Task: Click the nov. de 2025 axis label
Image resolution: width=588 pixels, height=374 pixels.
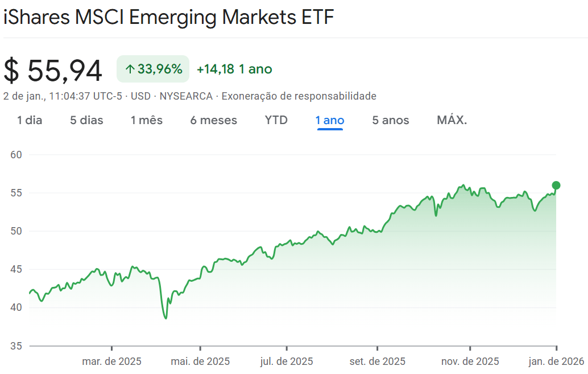Action: point(470,361)
